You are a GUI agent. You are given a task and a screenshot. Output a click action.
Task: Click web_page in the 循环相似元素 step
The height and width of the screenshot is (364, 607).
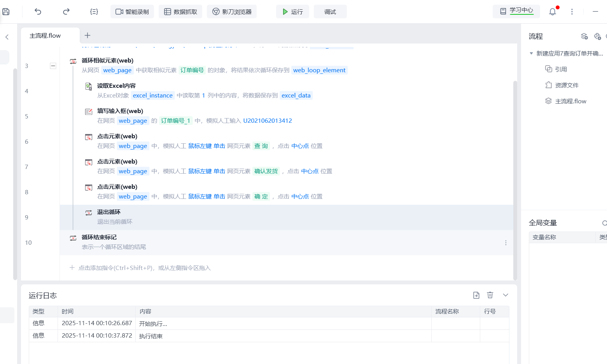point(117,70)
